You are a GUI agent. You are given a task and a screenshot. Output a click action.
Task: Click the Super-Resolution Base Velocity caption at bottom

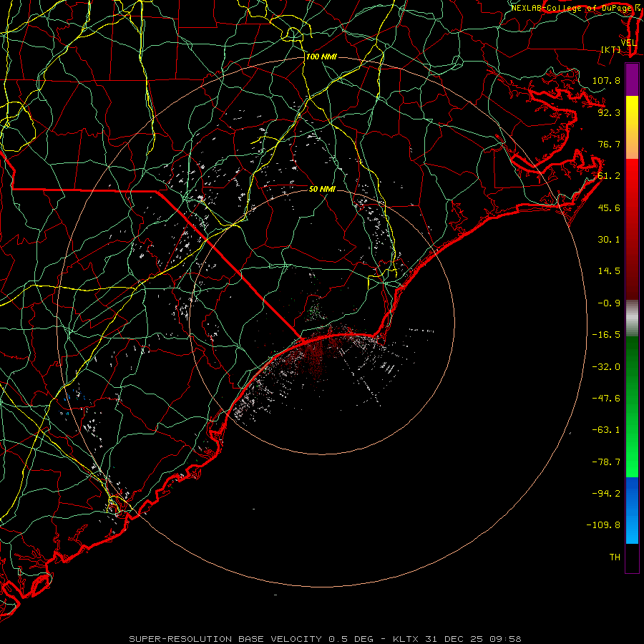coord(325,639)
